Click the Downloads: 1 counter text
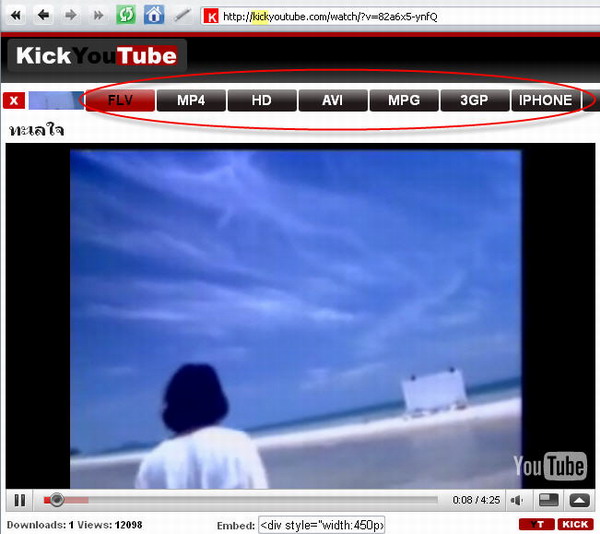This screenshot has width=600, height=534. coord(40,525)
